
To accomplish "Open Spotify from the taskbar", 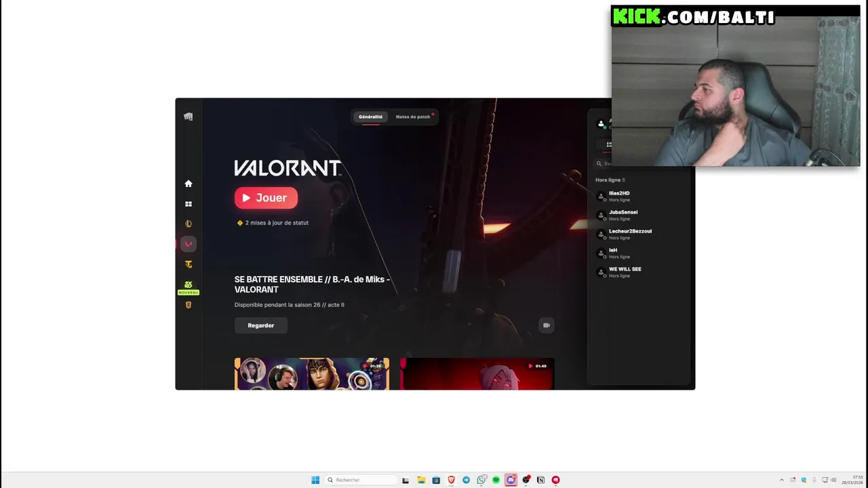I will (x=496, y=480).
